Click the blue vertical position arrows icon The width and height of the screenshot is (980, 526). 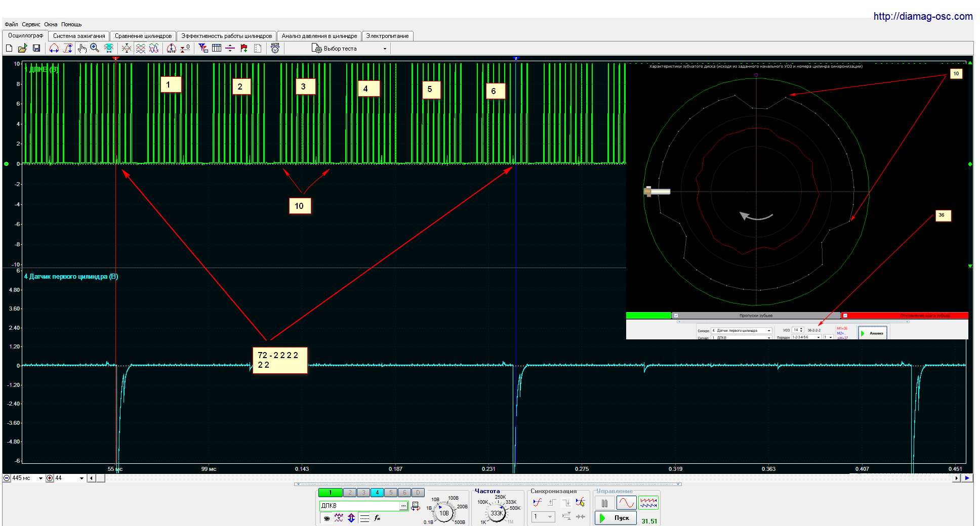351,518
